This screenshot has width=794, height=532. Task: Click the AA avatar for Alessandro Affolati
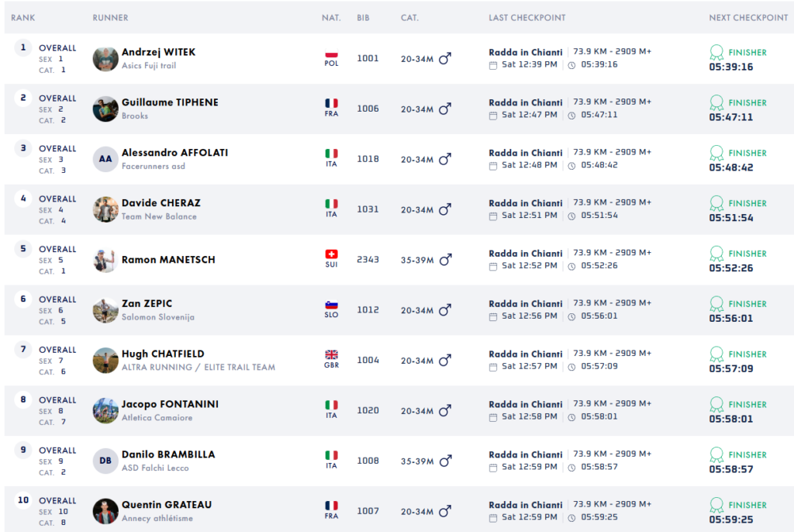[105, 159]
